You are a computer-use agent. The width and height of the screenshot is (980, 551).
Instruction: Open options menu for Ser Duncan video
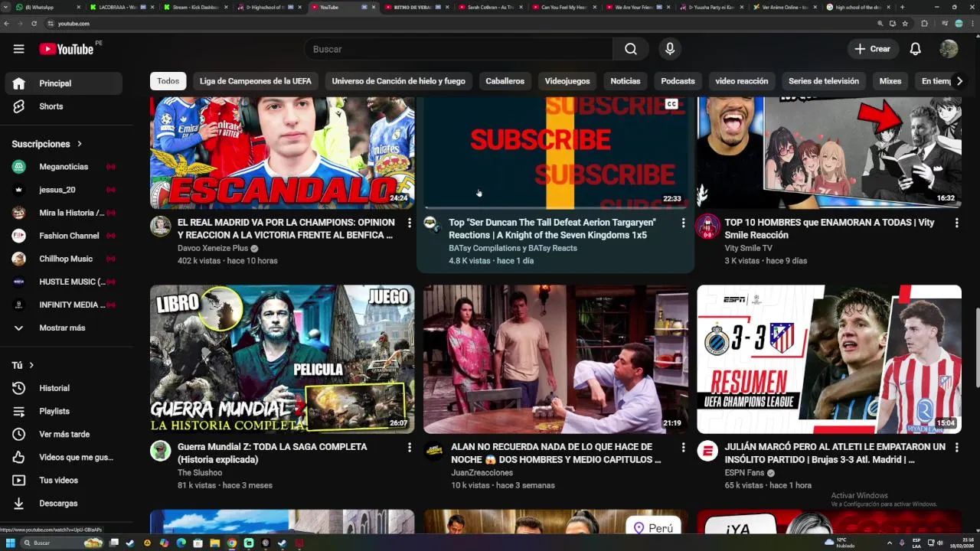point(683,223)
